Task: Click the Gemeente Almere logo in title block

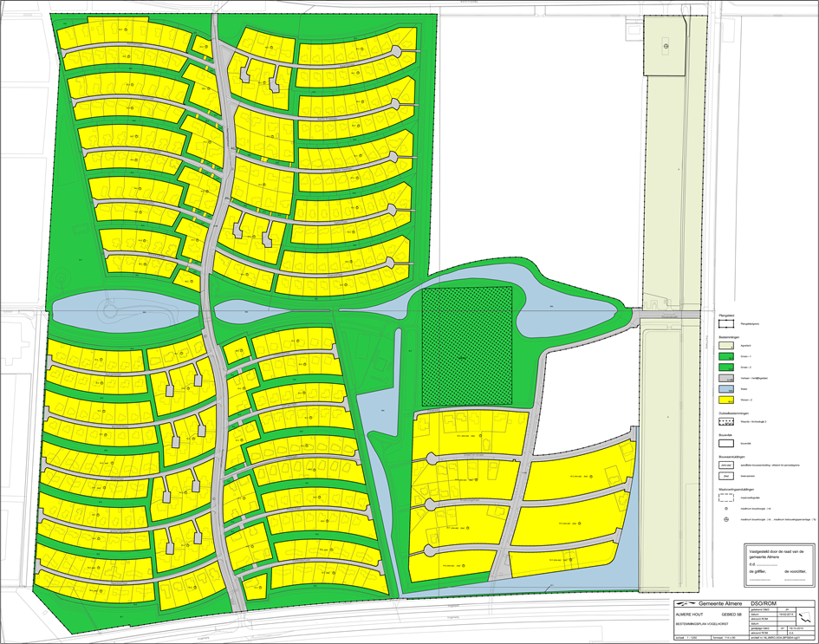Action: tap(686, 603)
